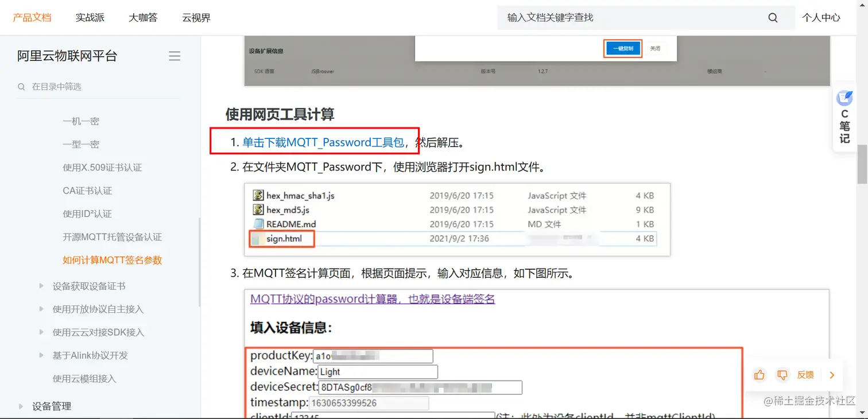Expand the 设备管理 section
The height and width of the screenshot is (419, 868).
[x=21, y=406]
